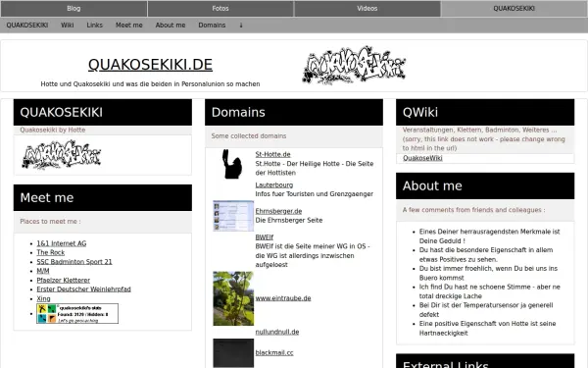Visit the 1&1 Internet AG link
Screen dimensions: 588x368
(62, 243)
